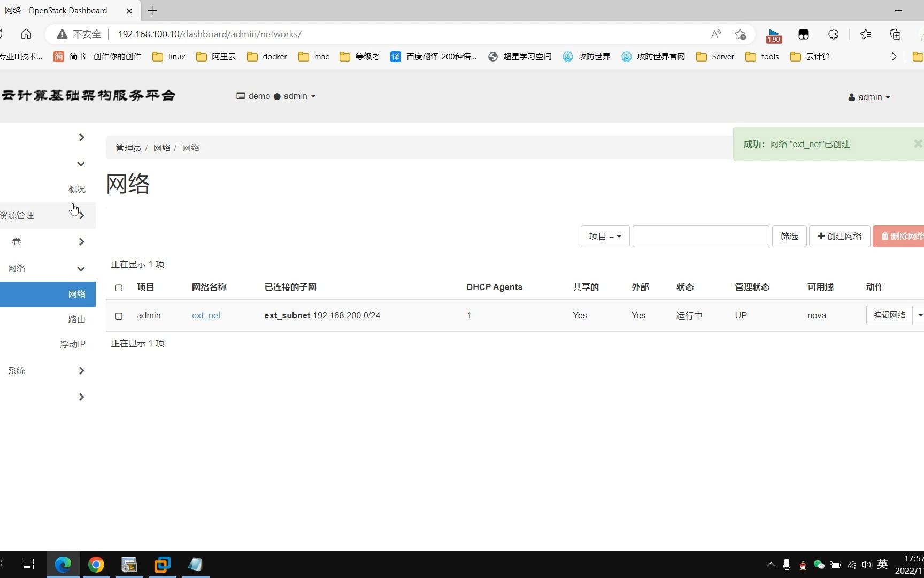Open the 项目 = filter dropdown
The width and height of the screenshot is (924, 578).
(605, 237)
